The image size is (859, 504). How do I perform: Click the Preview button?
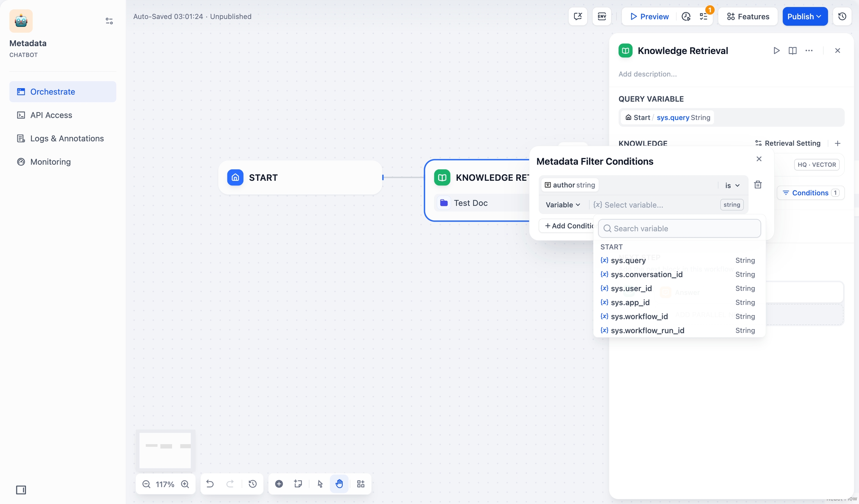(649, 16)
